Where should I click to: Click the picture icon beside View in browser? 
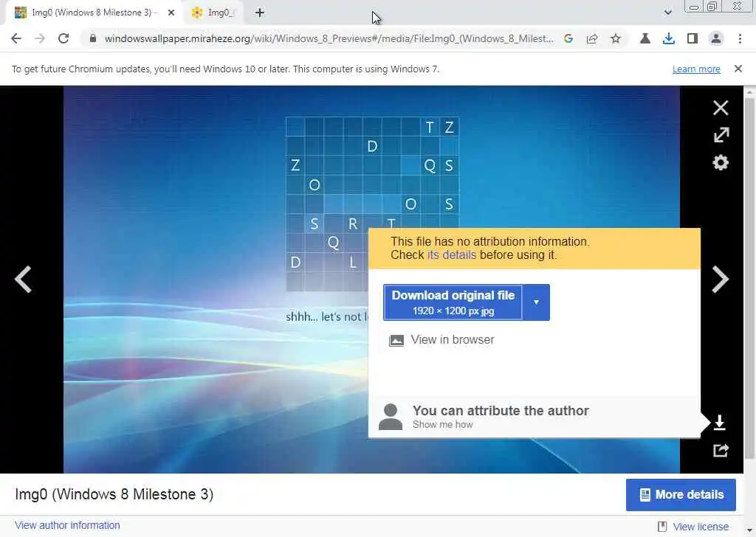pos(396,341)
